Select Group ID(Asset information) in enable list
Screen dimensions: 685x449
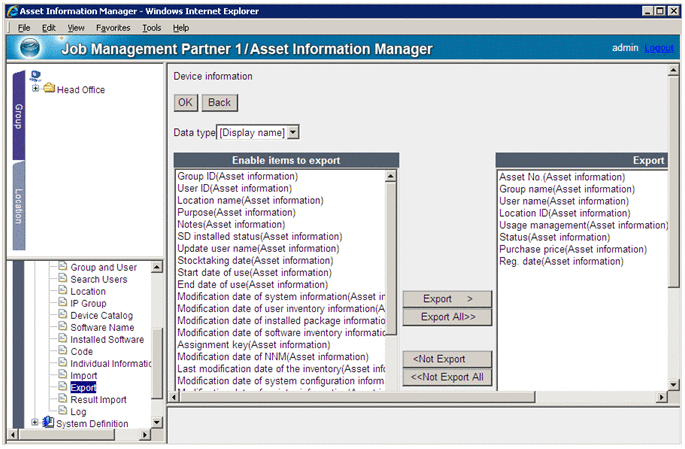(x=237, y=176)
